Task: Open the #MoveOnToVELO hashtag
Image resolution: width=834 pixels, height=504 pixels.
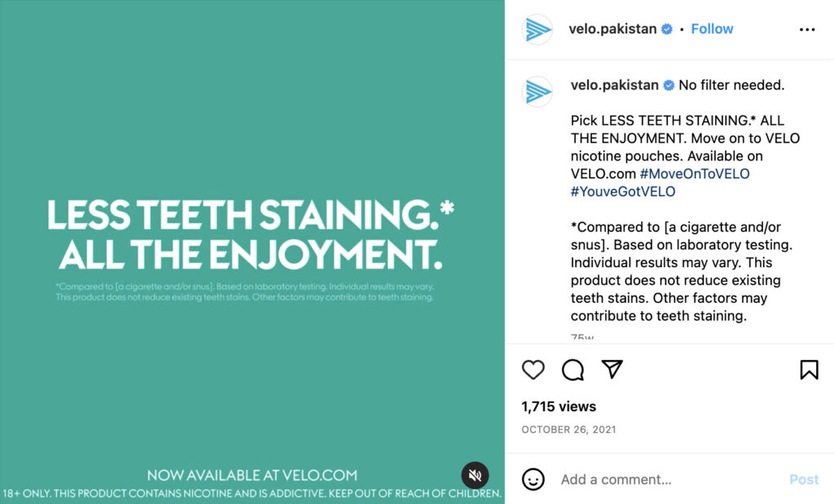Action: (695, 174)
